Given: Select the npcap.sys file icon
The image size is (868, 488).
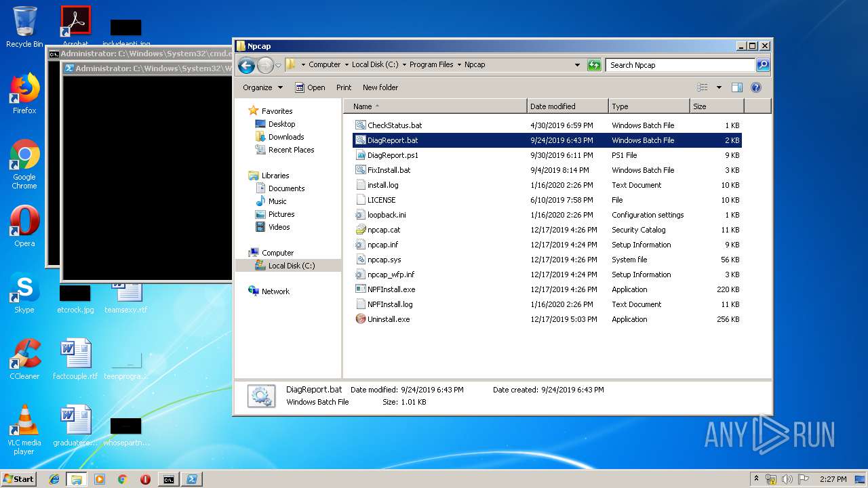Looking at the screenshot, I should 361,260.
